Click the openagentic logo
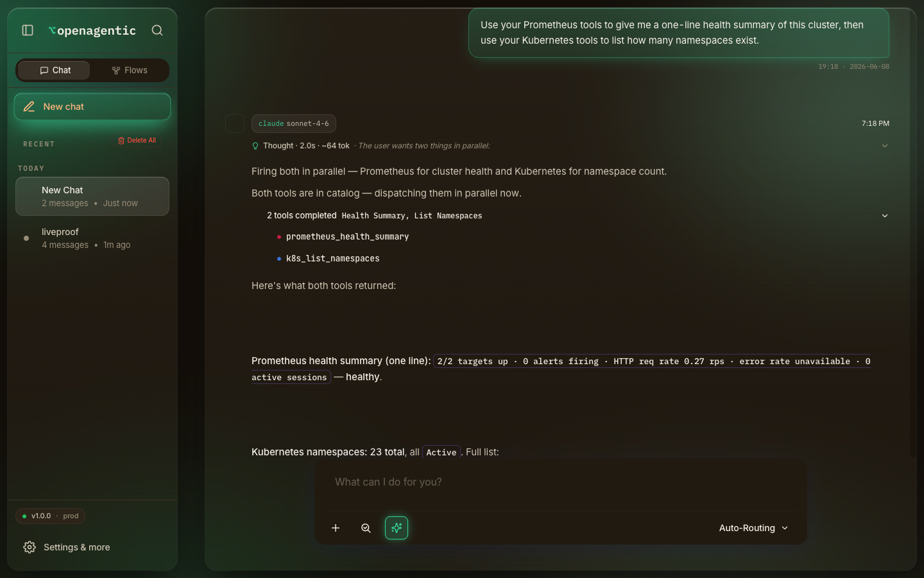 [92, 30]
